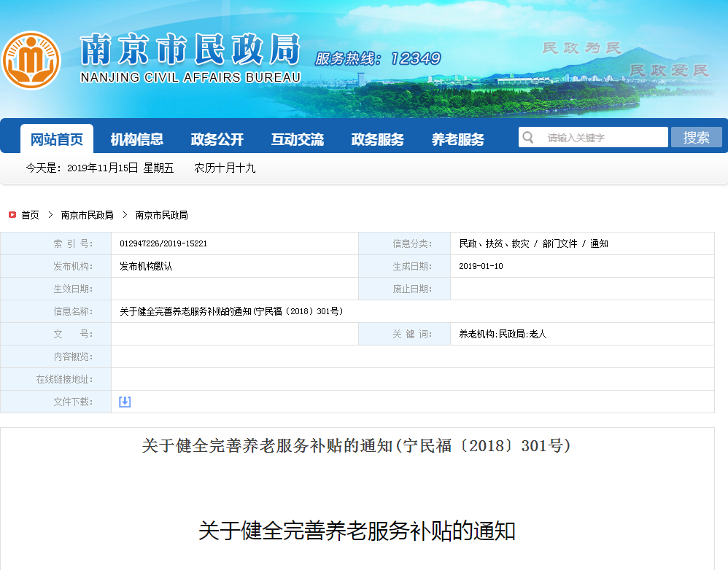This screenshot has height=570, width=728.
Task: Click the magnifier icon in search box
Action: click(x=528, y=137)
